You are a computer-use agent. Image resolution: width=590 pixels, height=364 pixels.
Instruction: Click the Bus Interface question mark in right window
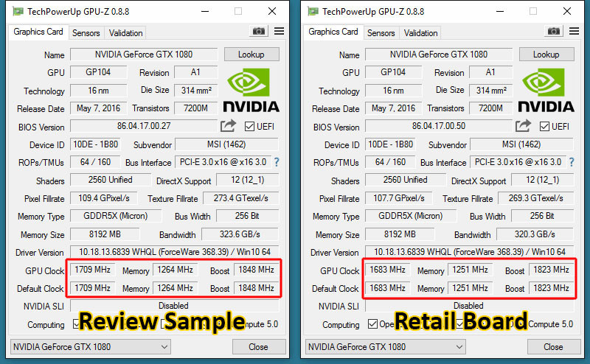click(x=572, y=162)
